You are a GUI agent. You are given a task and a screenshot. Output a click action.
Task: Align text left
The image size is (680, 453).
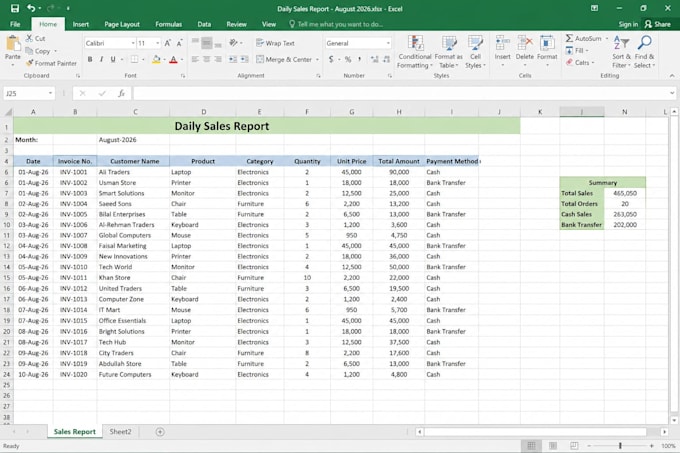click(195, 59)
